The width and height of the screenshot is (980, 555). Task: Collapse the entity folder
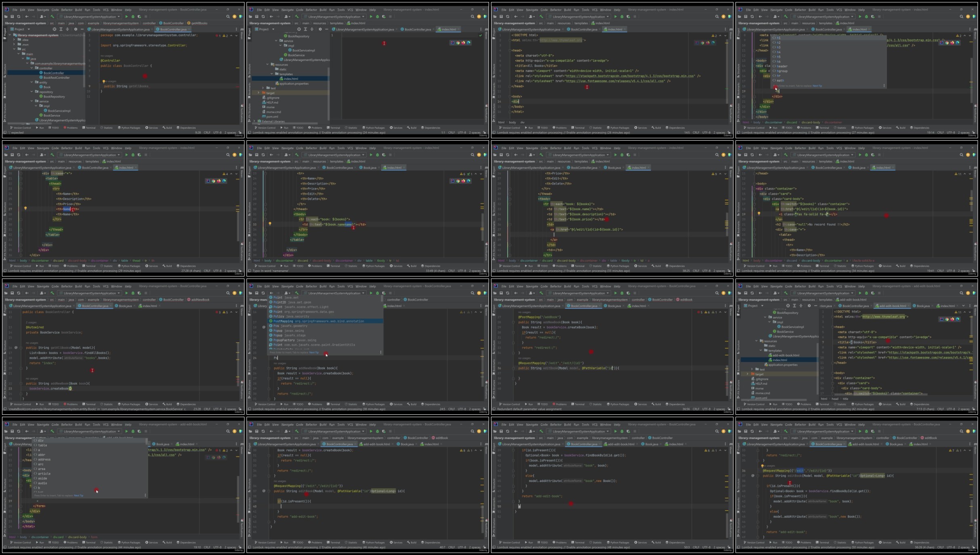[32, 82]
